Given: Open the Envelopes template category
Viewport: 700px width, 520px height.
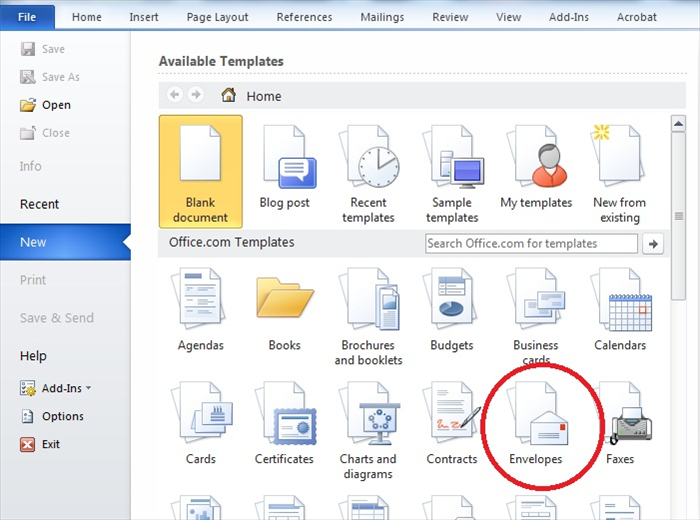Looking at the screenshot, I should [536, 422].
